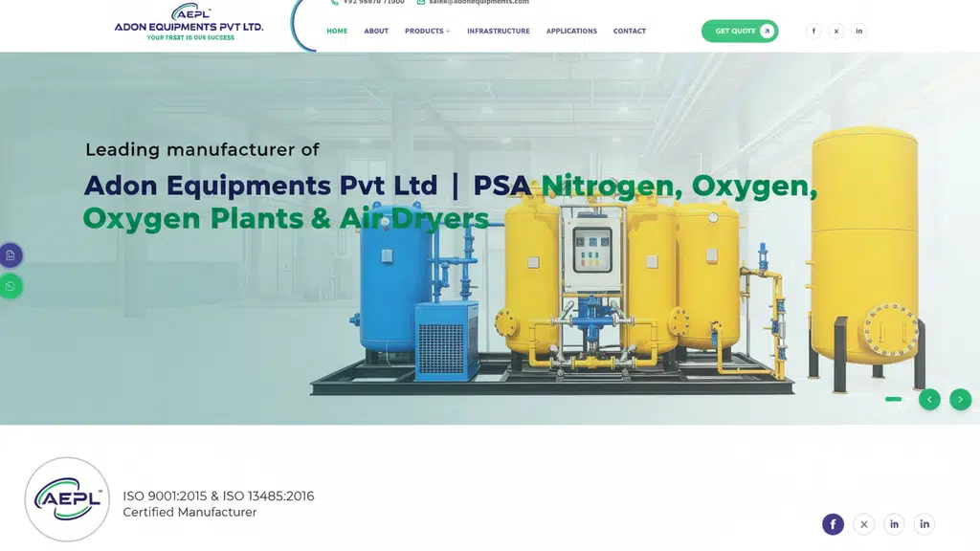Open the X icon beside the purple Facebook icon
This screenshot has height=551, width=980.
864,524
